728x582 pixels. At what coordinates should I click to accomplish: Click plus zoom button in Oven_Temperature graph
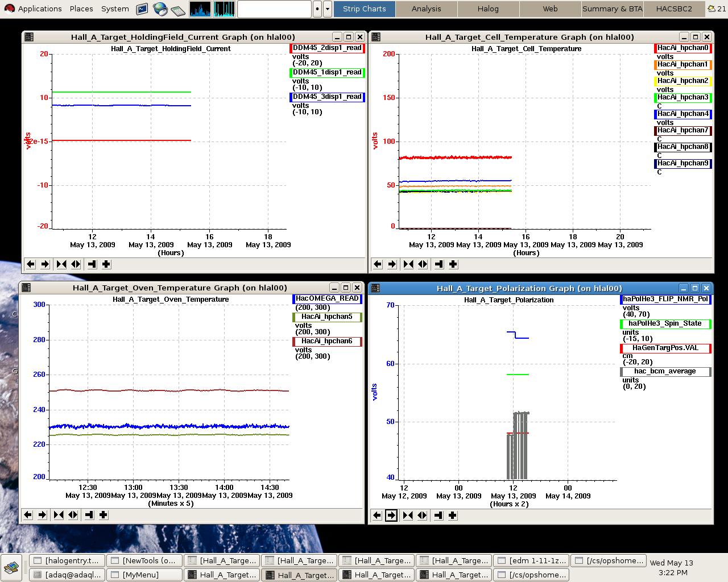tap(104, 515)
